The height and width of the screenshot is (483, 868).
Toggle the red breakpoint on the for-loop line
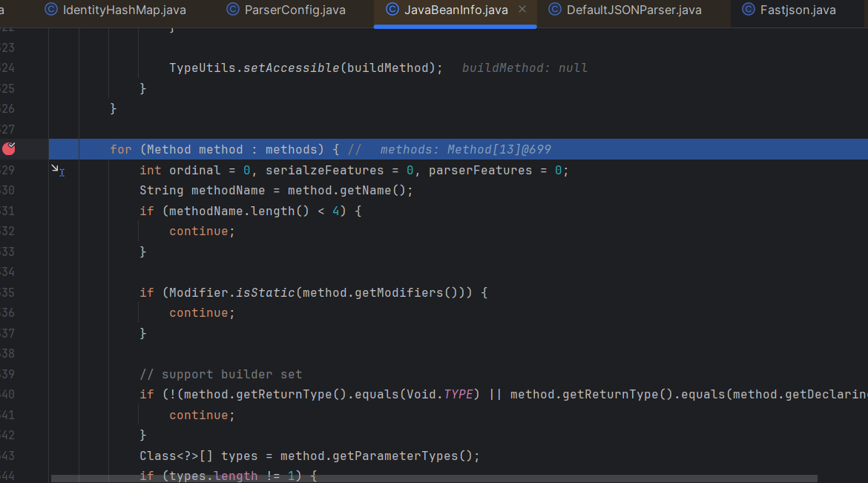click(x=9, y=149)
